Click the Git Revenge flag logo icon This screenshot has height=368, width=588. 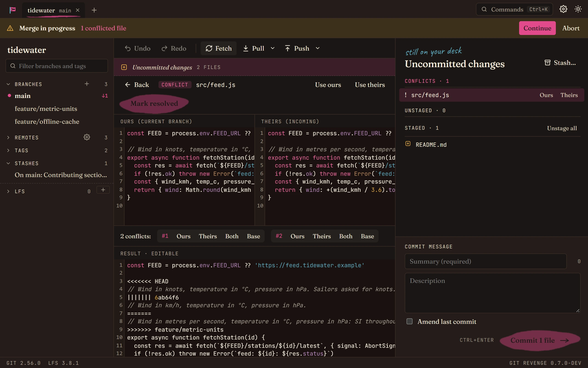pos(13,10)
